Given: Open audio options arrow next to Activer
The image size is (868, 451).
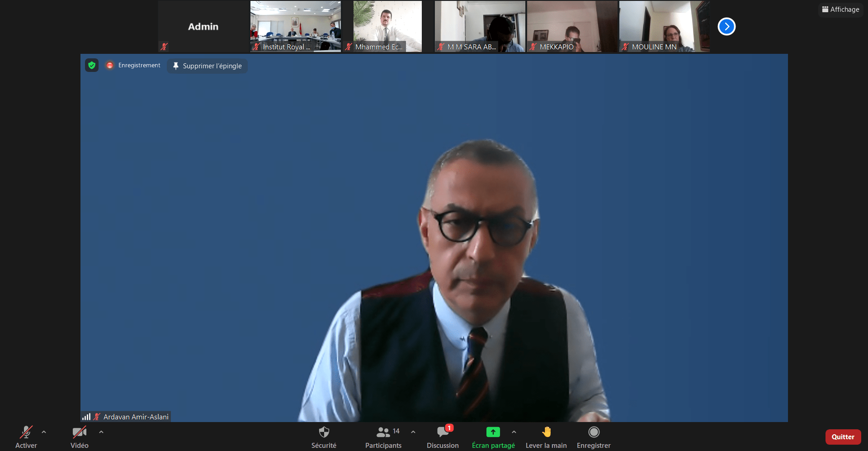Looking at the screenshot, I should click(x=44, y=432).
